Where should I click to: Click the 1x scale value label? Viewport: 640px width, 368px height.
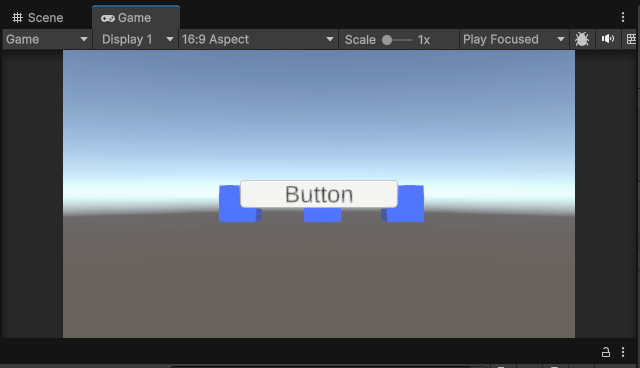click(424, 40)
